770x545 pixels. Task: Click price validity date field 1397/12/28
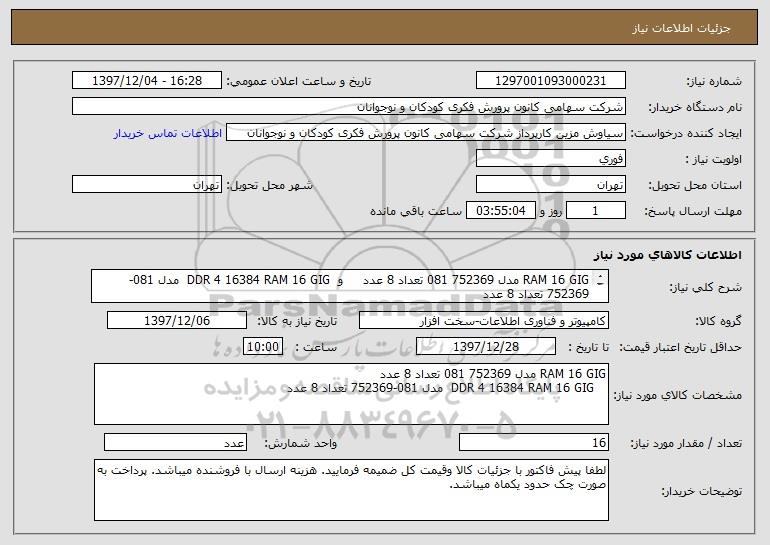click(486, 347)
